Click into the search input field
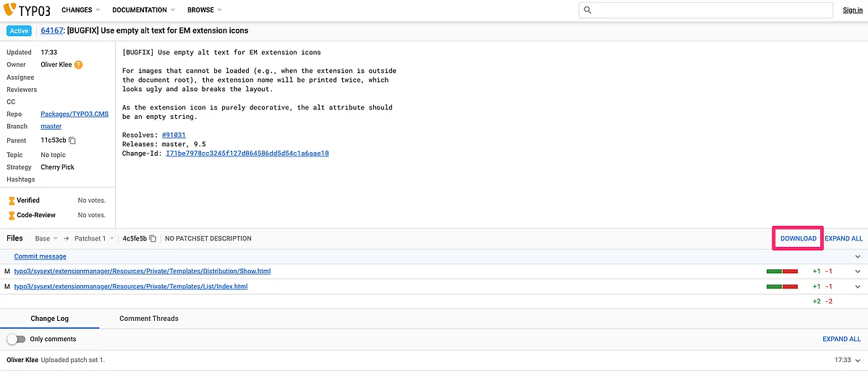The image size is (868, 378). [709, 10]
